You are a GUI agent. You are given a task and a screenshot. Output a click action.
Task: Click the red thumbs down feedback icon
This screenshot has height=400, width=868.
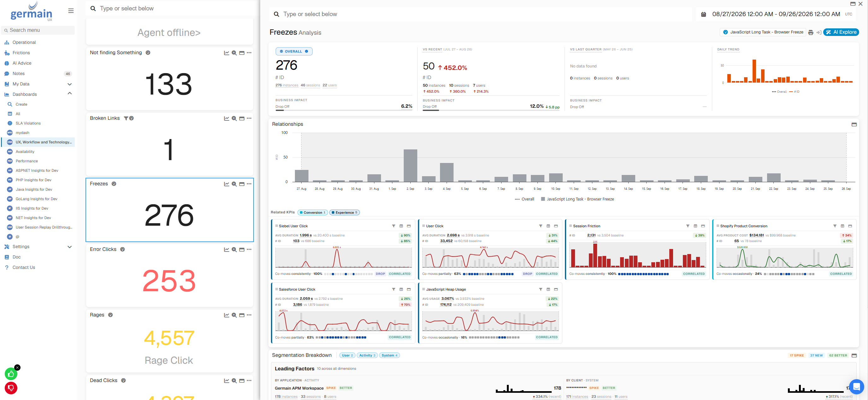(11, 388)
